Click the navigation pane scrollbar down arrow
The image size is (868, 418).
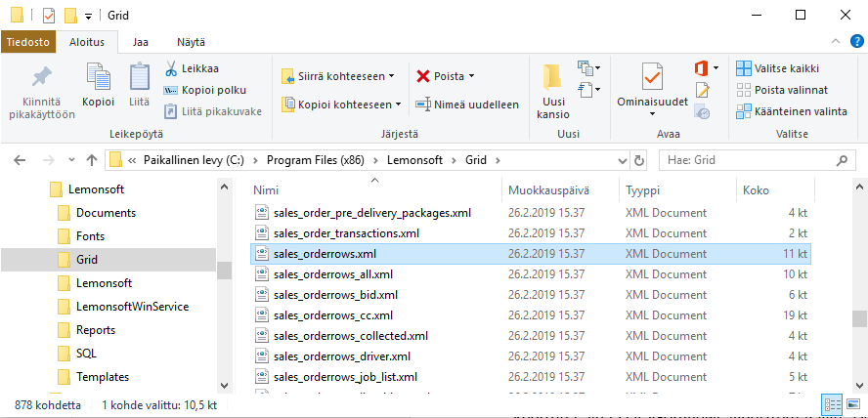(224, 386)
